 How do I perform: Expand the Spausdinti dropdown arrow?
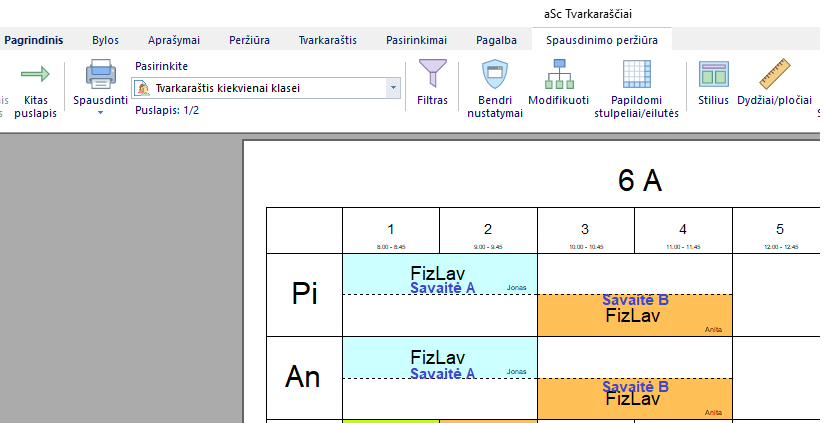click(x=100, y=112)
